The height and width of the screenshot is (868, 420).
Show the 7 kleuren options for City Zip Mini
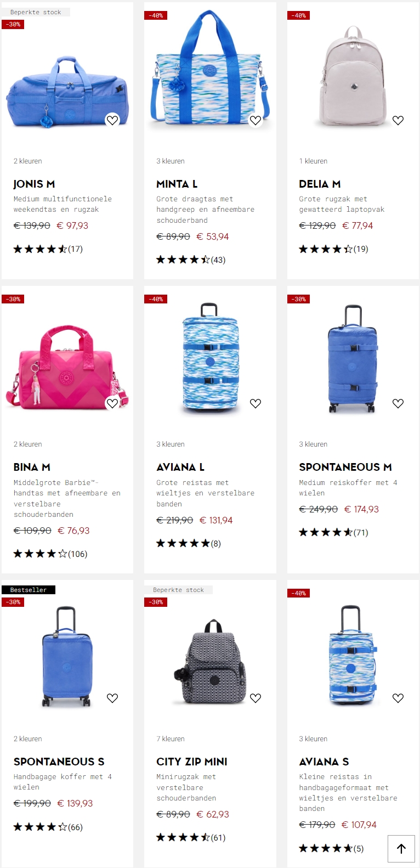coord(171,739)
